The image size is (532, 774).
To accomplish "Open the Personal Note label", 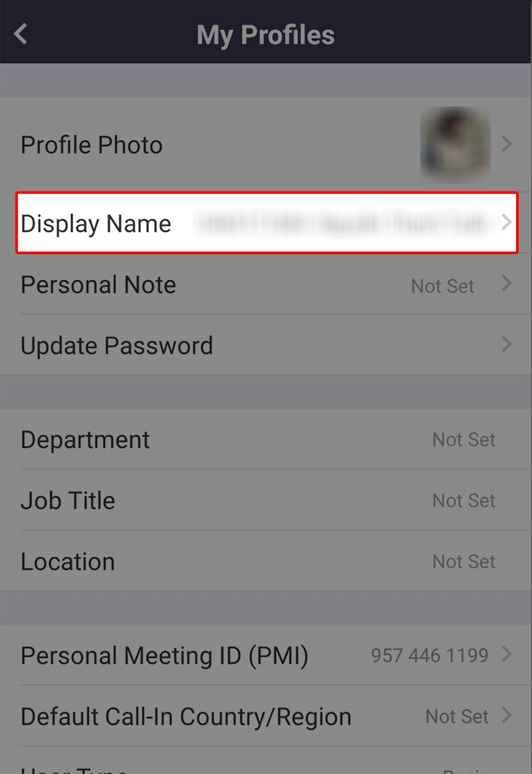I will click(x=98, y=285).
